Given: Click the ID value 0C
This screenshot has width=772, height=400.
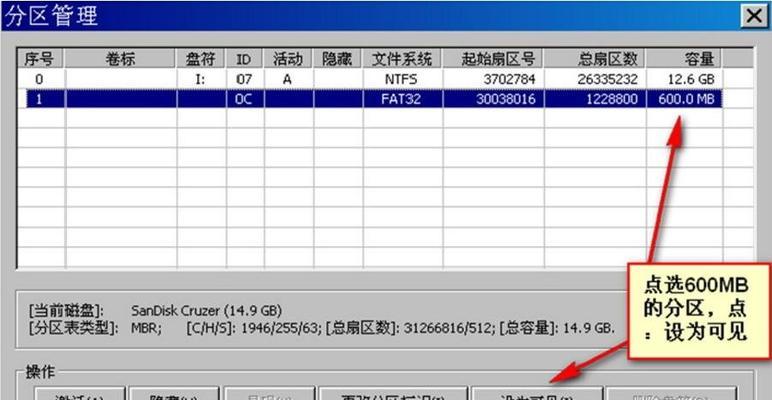Looking at the screenshot, I should point(244,99).
